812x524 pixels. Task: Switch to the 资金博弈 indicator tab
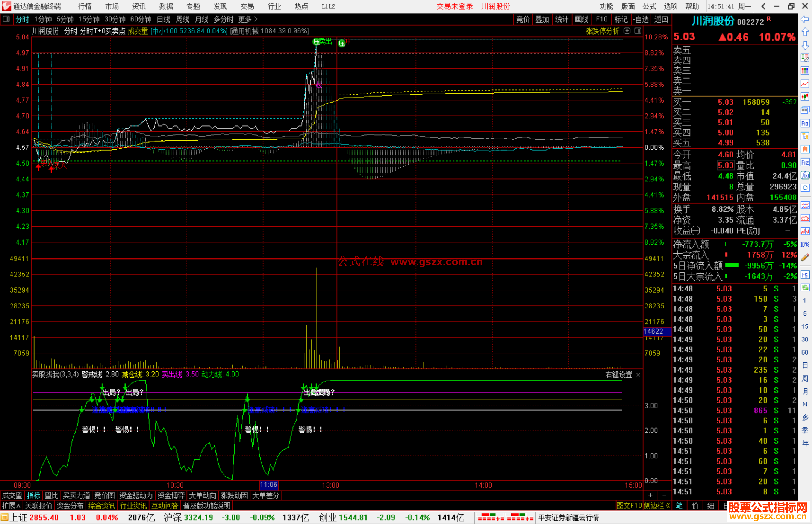(171, 495)
